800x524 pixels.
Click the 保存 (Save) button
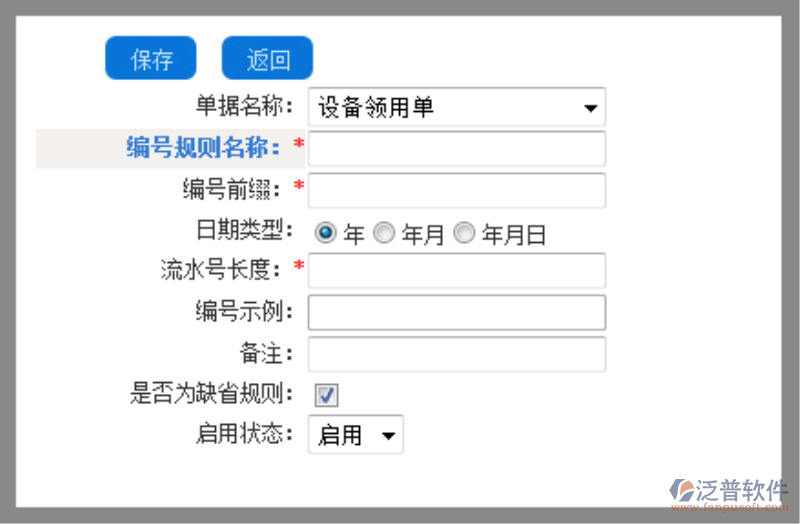[151, 58]
